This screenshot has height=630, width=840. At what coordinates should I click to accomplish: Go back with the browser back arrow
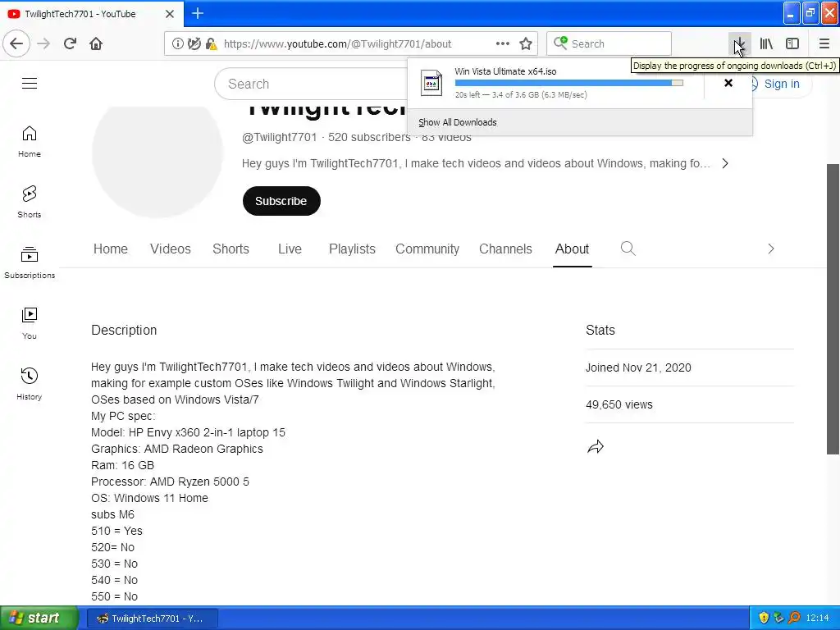[16, 43]
